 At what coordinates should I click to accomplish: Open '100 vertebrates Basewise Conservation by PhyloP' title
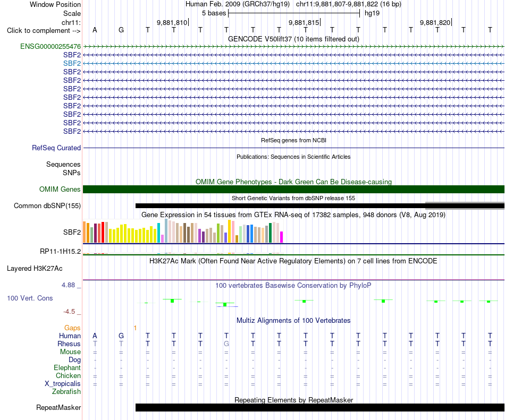coord(293,285)
